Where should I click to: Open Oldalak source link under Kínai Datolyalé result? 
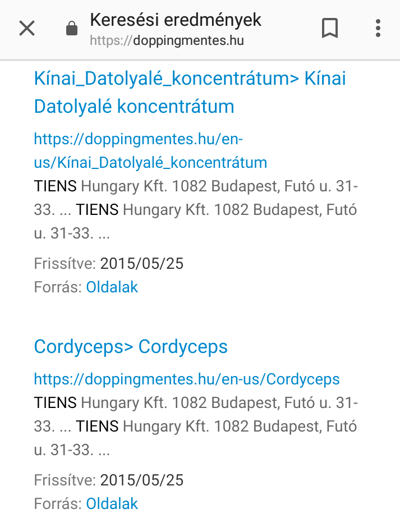click(x=112, y=287)
